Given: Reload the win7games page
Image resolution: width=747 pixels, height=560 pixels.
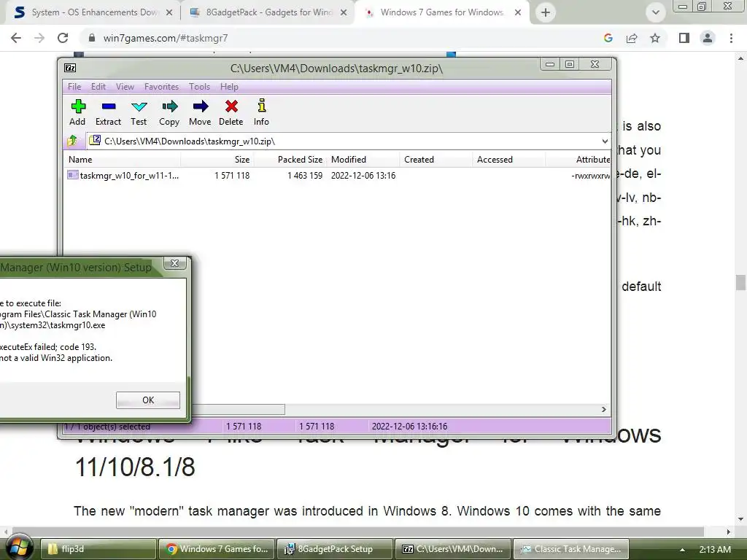Looking at the screenshot, I should pyautogui.click(x=63, y=38).
